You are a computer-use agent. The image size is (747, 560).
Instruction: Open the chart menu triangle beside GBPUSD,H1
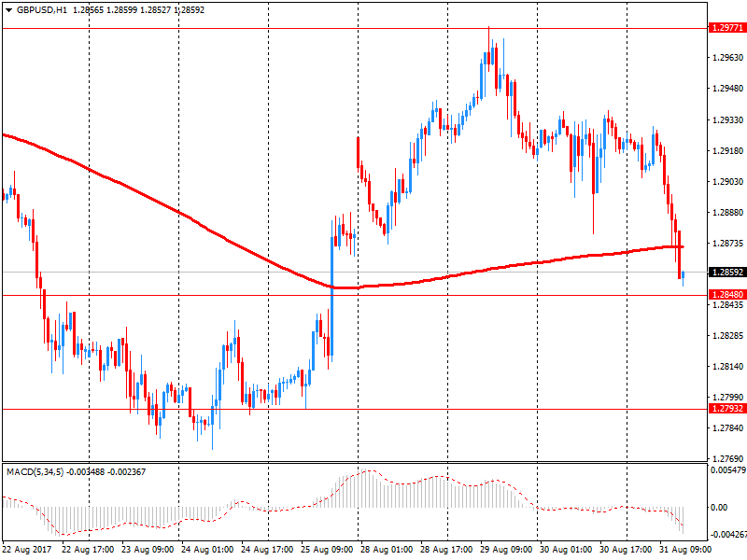(8, 10)
